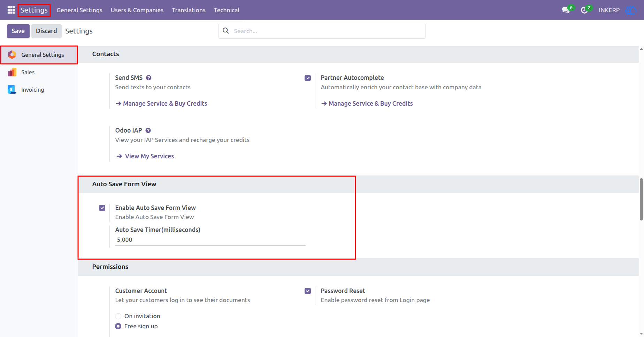644x337 pixels.
Task: Click the Send SMS help question icon
Action: point(148,78)
